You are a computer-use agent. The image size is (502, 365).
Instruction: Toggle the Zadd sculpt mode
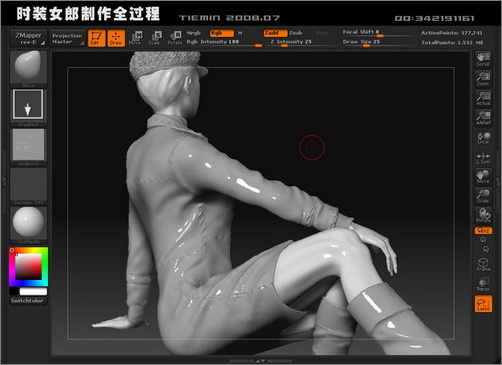point(275,33)
